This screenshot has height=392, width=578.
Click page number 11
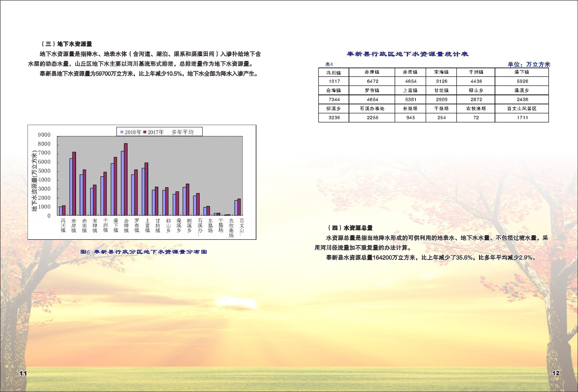pyautogui.click(x=23, y=373)
